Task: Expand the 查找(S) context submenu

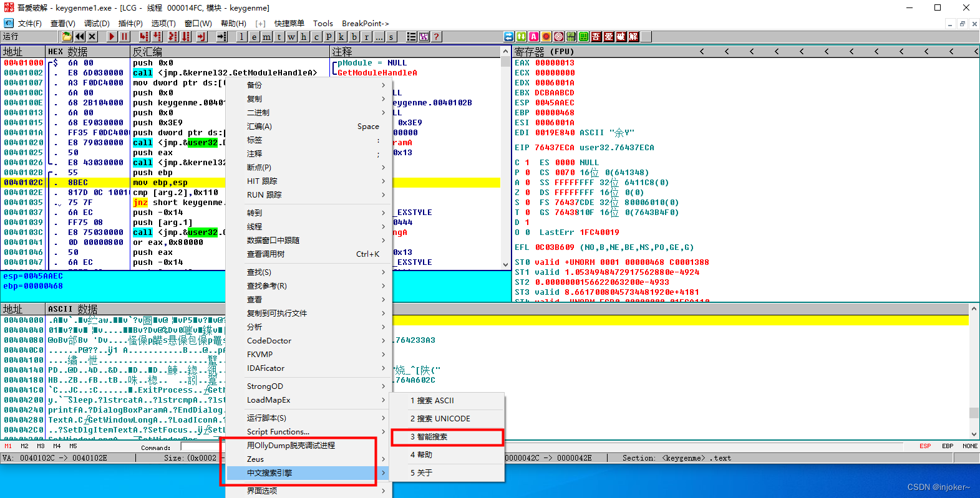Action: (308, 272)
